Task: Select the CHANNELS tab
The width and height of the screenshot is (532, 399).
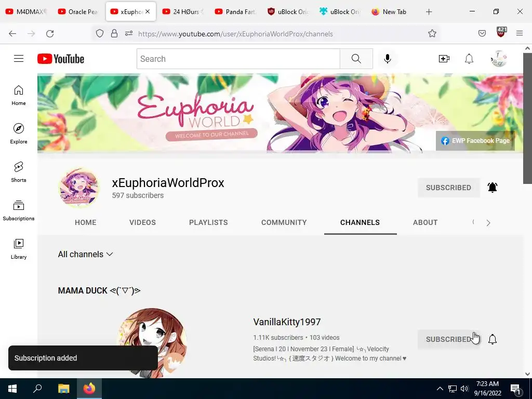Action: (360, 222)
